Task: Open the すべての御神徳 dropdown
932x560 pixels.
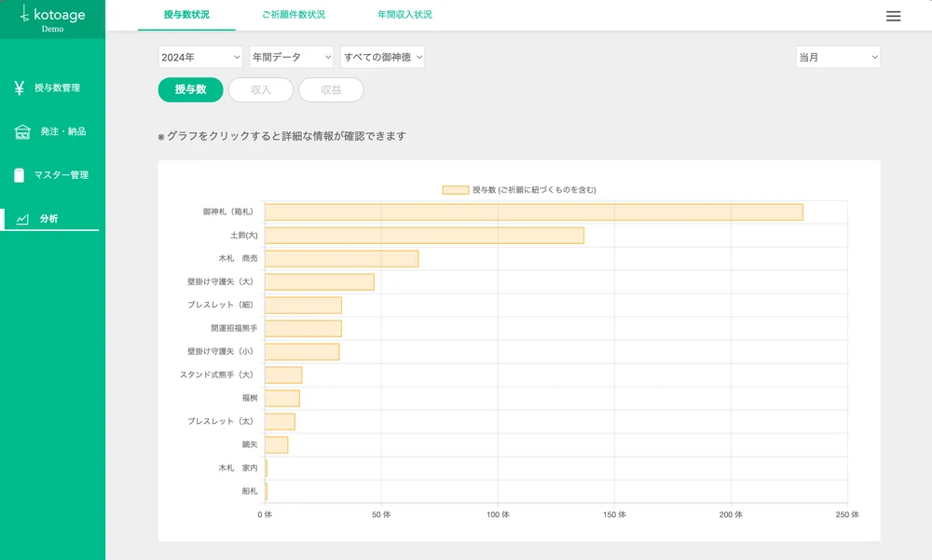Action: tap(383, 57)
